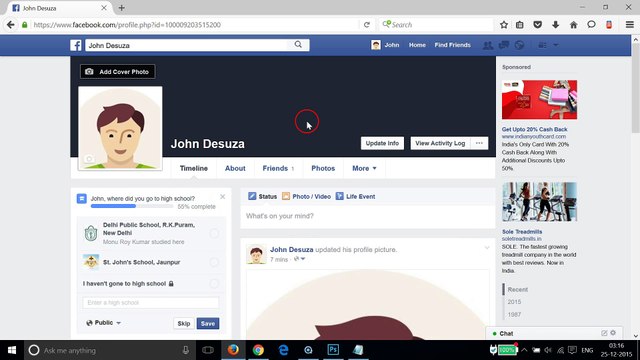This screenshot has width=640, height=360.
Task: Show hidden system tray icons arrow
Action: [524, 350]
